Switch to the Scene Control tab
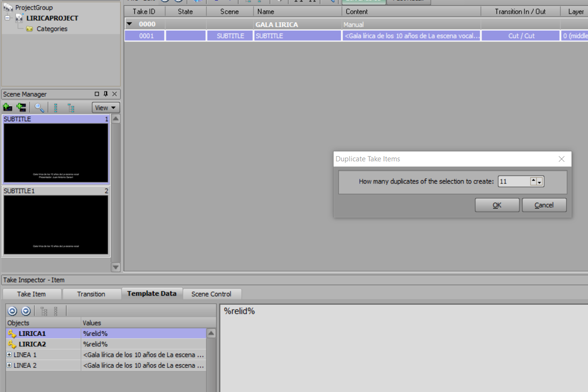 pos(211,294)
